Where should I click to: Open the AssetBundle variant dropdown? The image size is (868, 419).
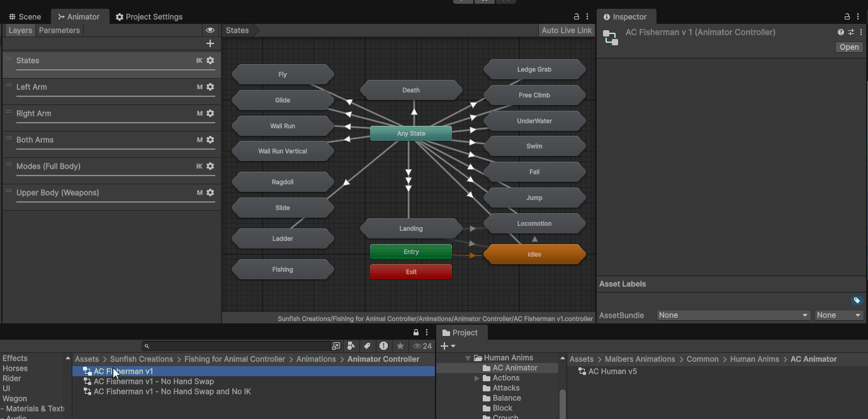click(x=838, y=315)
